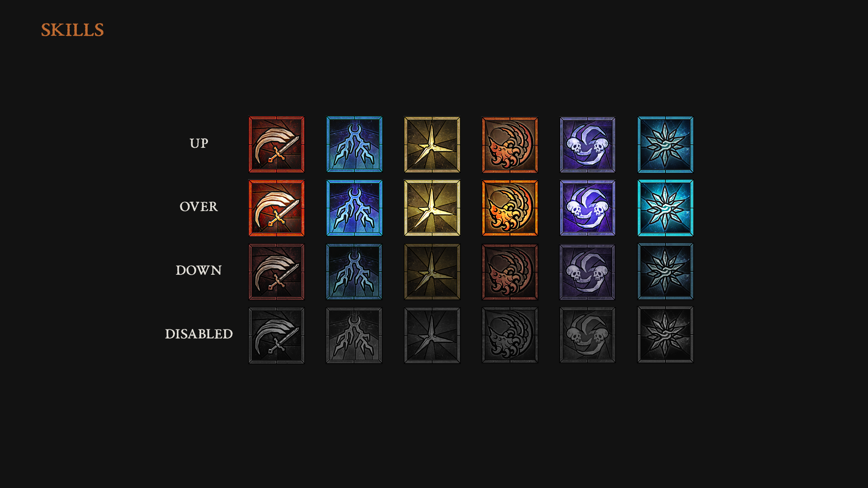Click the UP row label
The image size is (868, 488).
(199, 143)
